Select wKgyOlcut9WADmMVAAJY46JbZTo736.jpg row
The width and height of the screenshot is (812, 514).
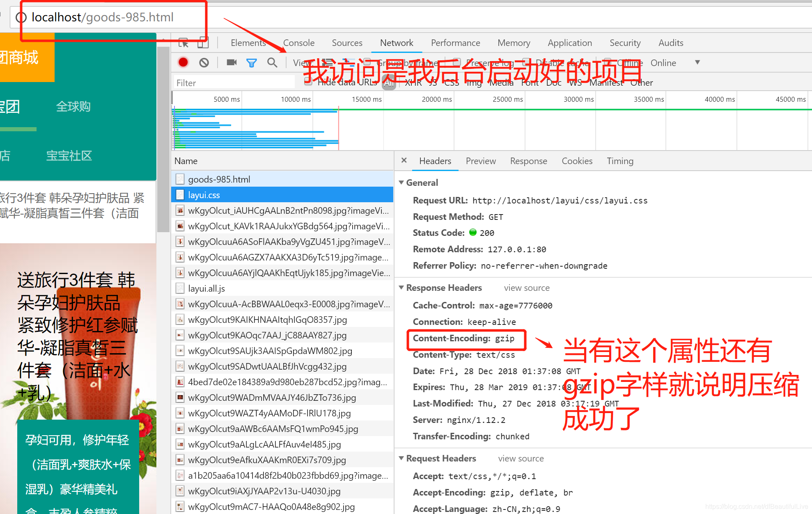(282, 397)
